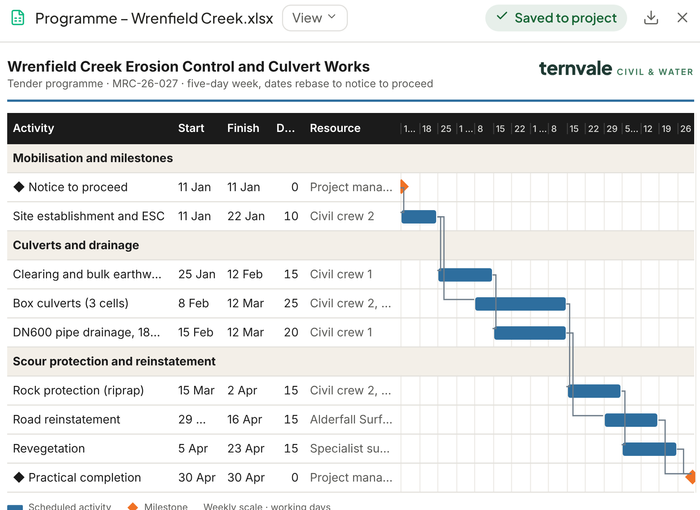700x510 pixels.
Task: Select the Clearing and bulk earthworks gantt bar
Action: (465, 275)
